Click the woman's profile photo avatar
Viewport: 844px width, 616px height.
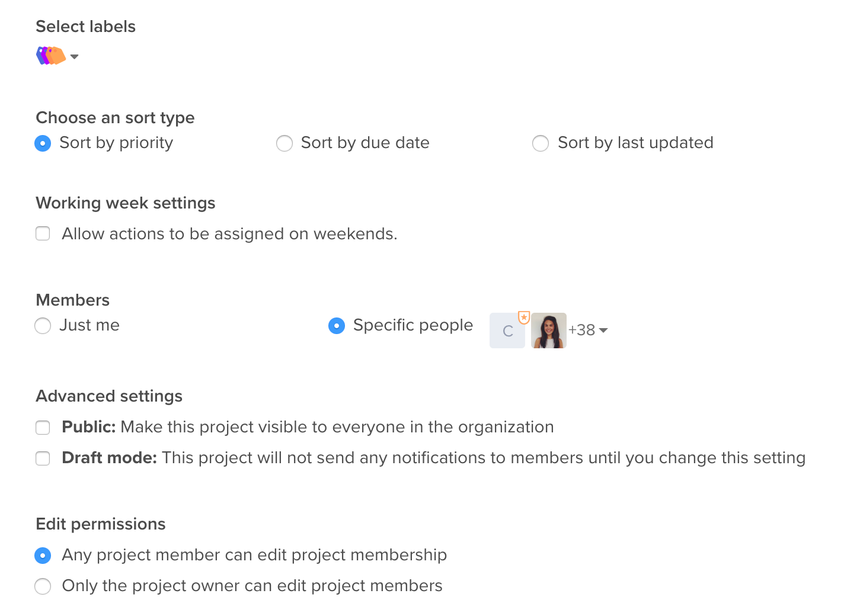549,331
